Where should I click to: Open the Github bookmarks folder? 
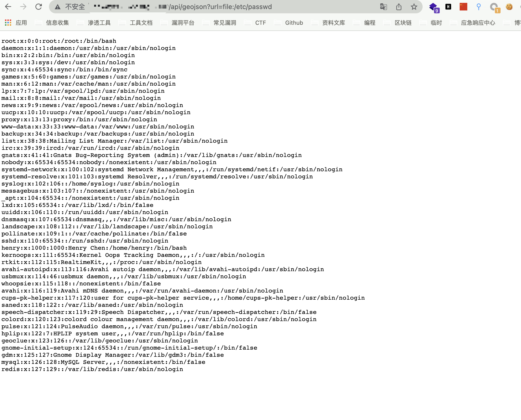294,23
